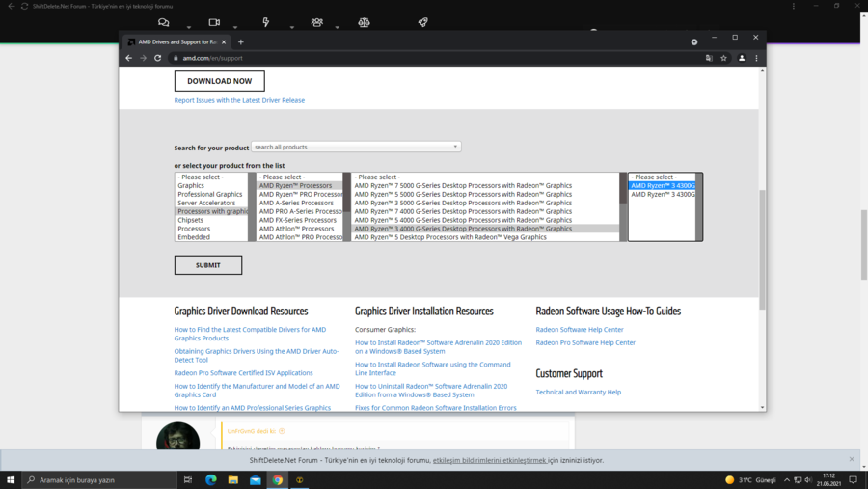
Task: Open a new tab with the plus button
Action: [x=241, y=41]
